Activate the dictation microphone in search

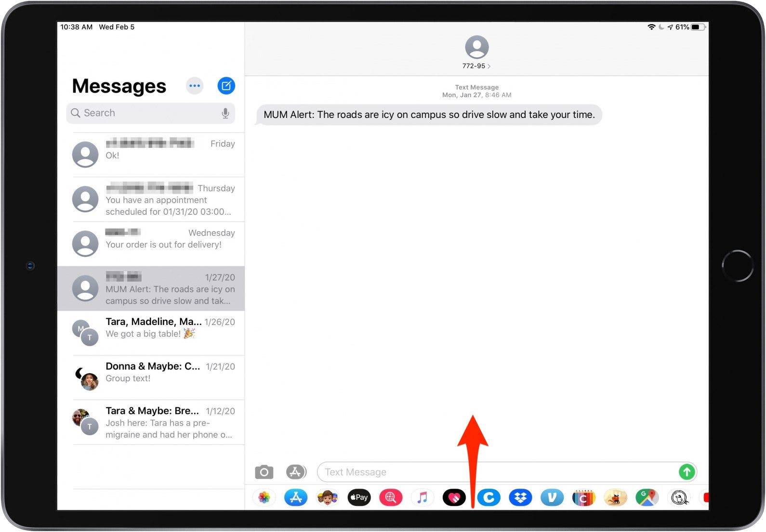[225, 113]
